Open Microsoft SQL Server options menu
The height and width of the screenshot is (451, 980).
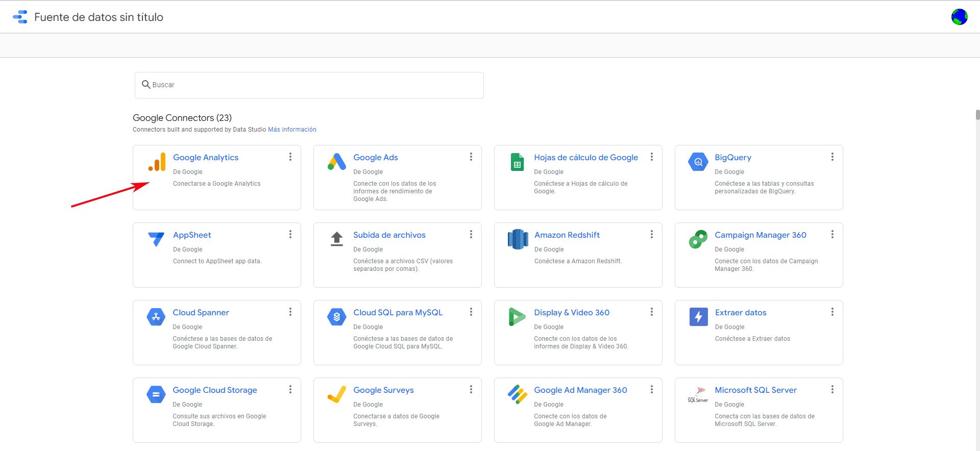[832, 389]
